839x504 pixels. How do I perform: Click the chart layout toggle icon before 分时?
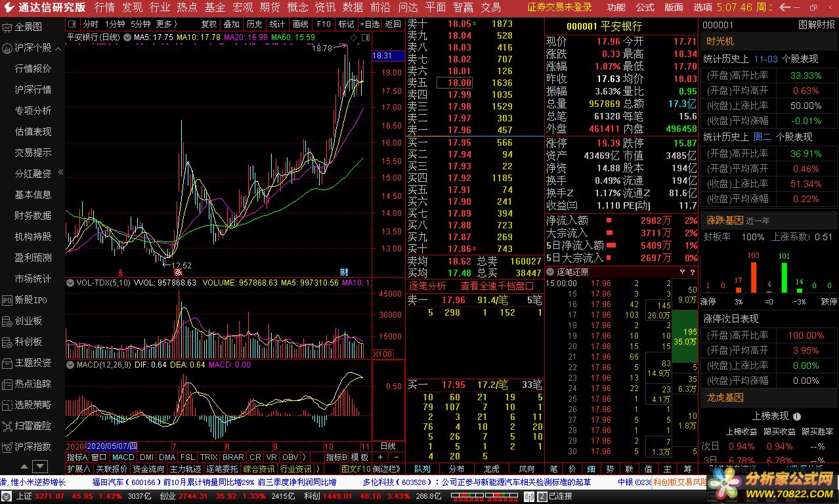(x=72, y=24)
